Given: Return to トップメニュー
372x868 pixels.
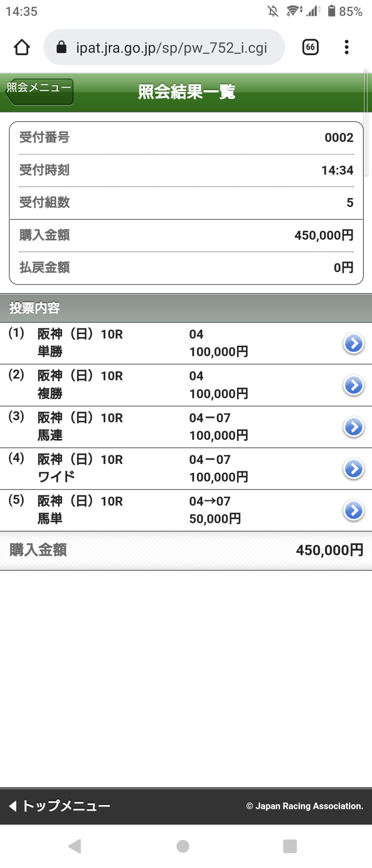Looking at the screenshot, I should click(59, 806).
